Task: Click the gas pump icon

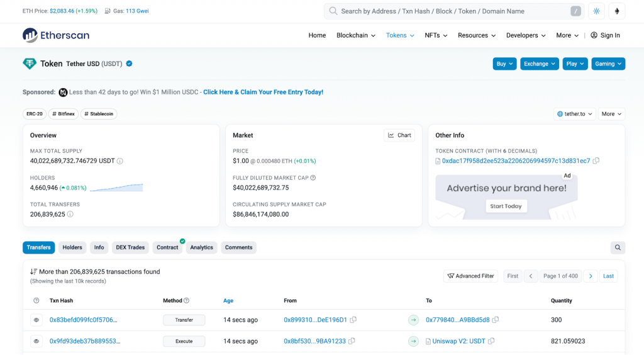Action: pyautogui.click(x=108, y=11)
